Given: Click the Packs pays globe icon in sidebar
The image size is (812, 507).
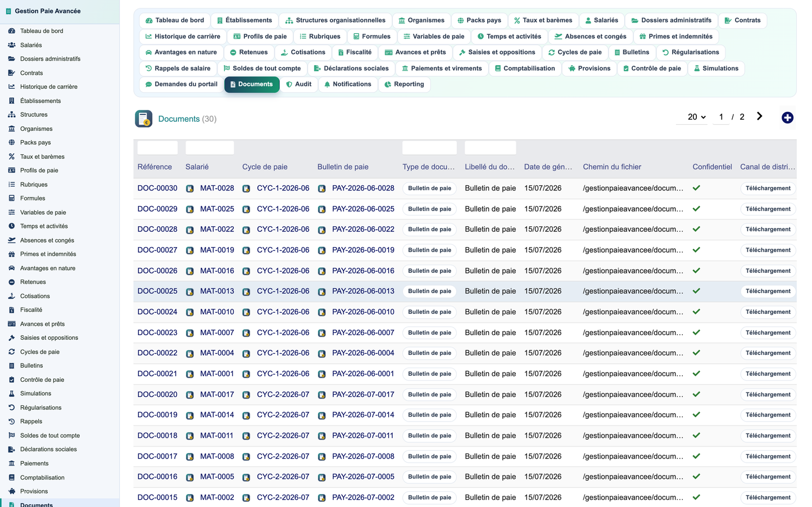Looking at the screenshot, I should 12,143.
